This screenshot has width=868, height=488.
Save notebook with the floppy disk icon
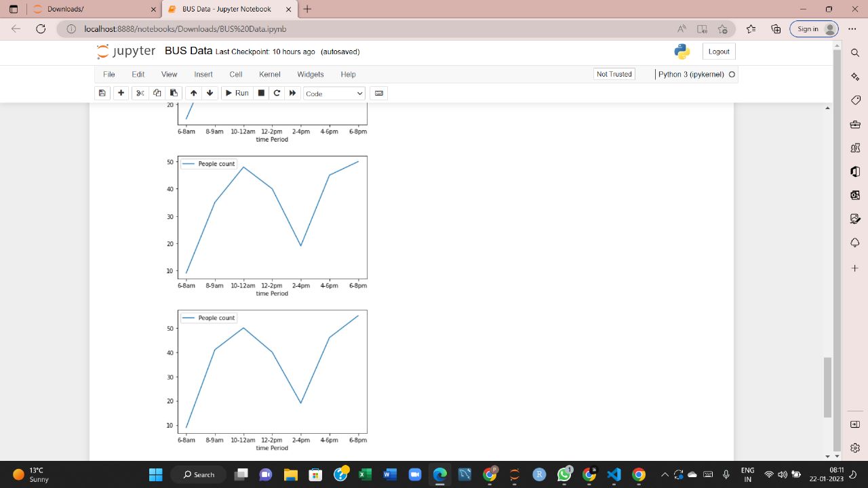(x=102, y=93)
